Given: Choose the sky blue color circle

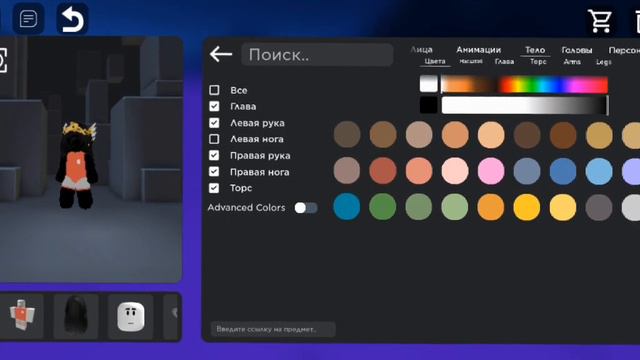Looking at the screenshot, I should tap(599, 171).
